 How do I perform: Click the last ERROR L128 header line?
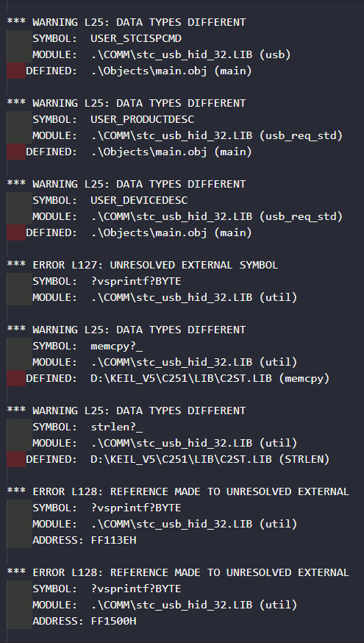[178, 572]
